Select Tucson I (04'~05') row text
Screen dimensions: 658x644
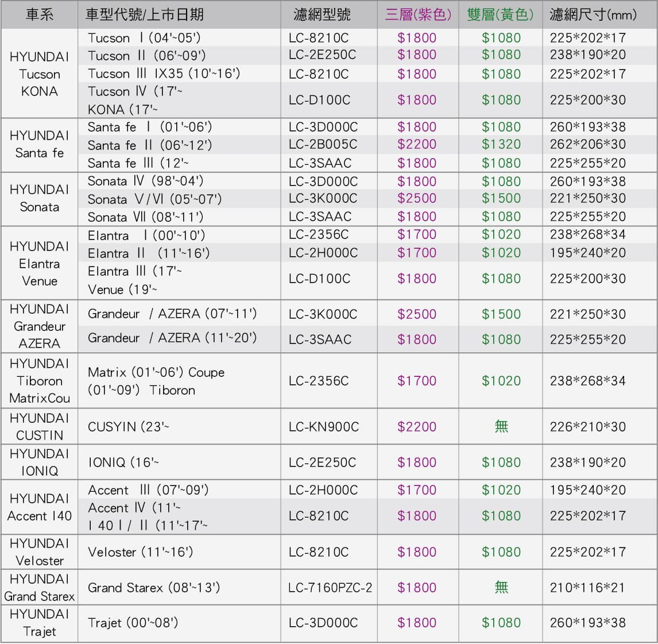[144, 38]
